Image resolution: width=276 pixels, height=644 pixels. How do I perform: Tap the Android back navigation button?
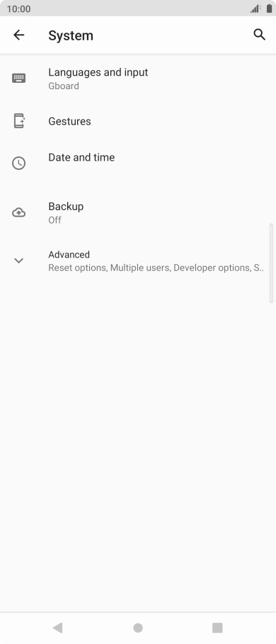pos(57,628)
